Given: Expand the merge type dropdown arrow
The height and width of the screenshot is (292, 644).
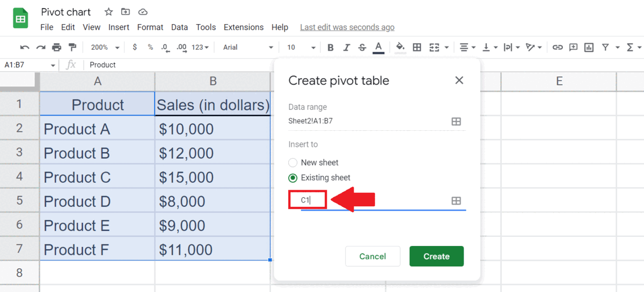Looking at the screenshot, I should pos(447,47).
